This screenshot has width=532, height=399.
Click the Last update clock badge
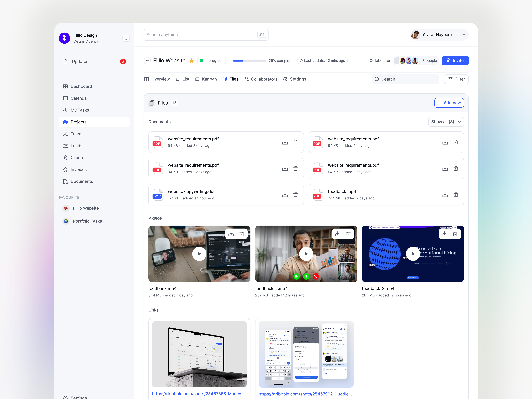pyautogui.click(x=322, y=61)
